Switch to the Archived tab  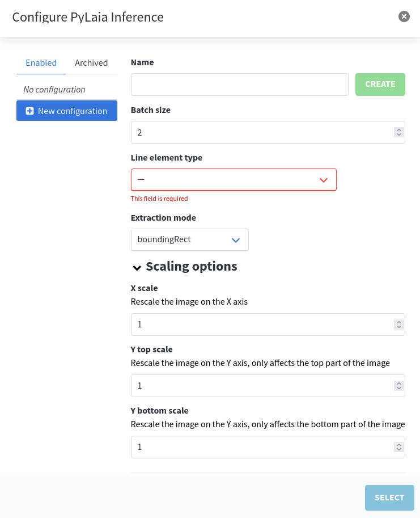[x=91, y=63]
